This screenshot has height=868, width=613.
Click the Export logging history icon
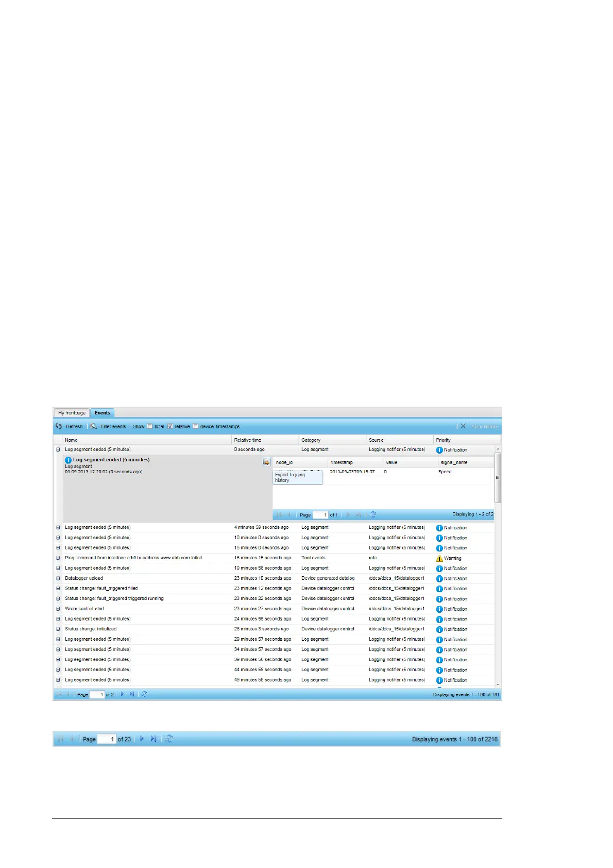coord(266,462)
